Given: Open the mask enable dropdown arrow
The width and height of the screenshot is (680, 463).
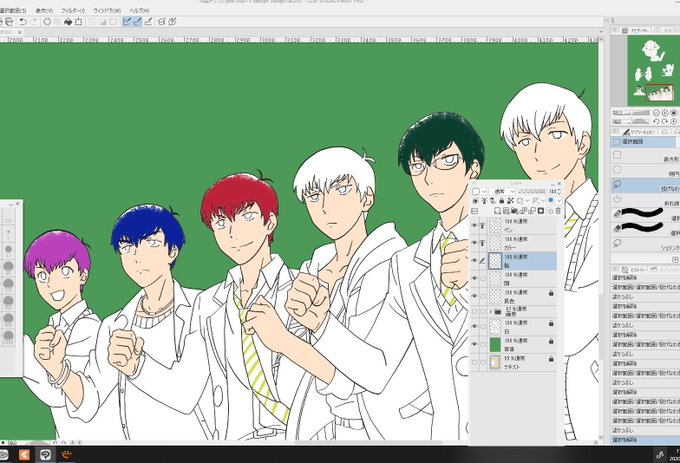Looking at the screenshot, I should point(527,201).
